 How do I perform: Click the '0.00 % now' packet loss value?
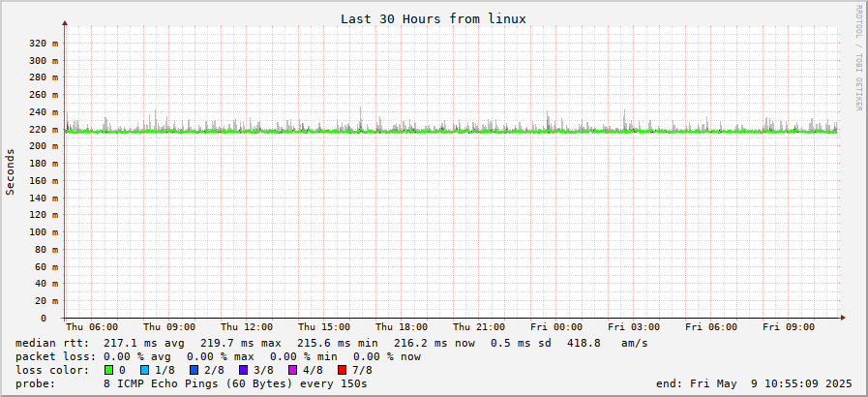point(387,356)
